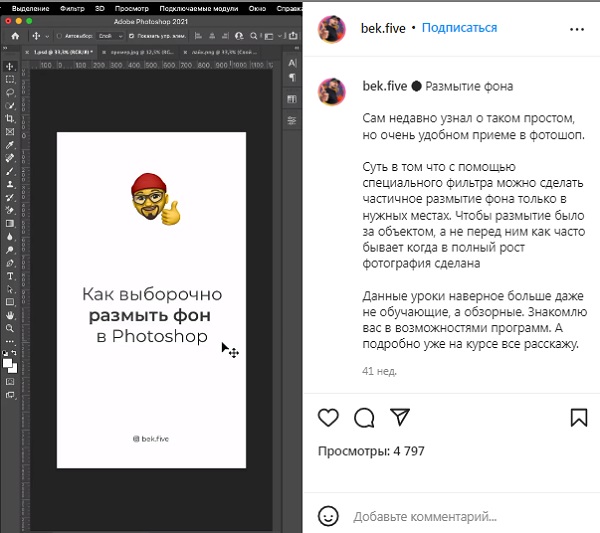Enable the Автовыбор checkbox
The image size is (600, 533).
pyautogui.click(x=59, y=36)
